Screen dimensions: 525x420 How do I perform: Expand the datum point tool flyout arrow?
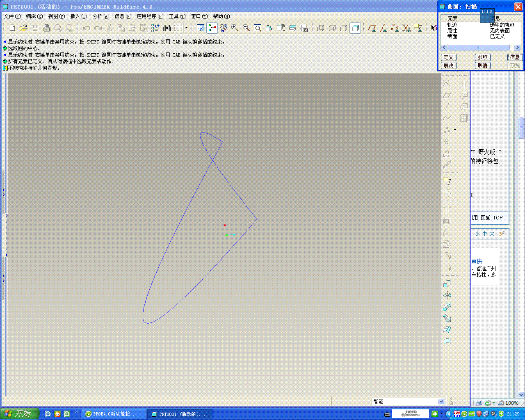(x=455, y=130)
